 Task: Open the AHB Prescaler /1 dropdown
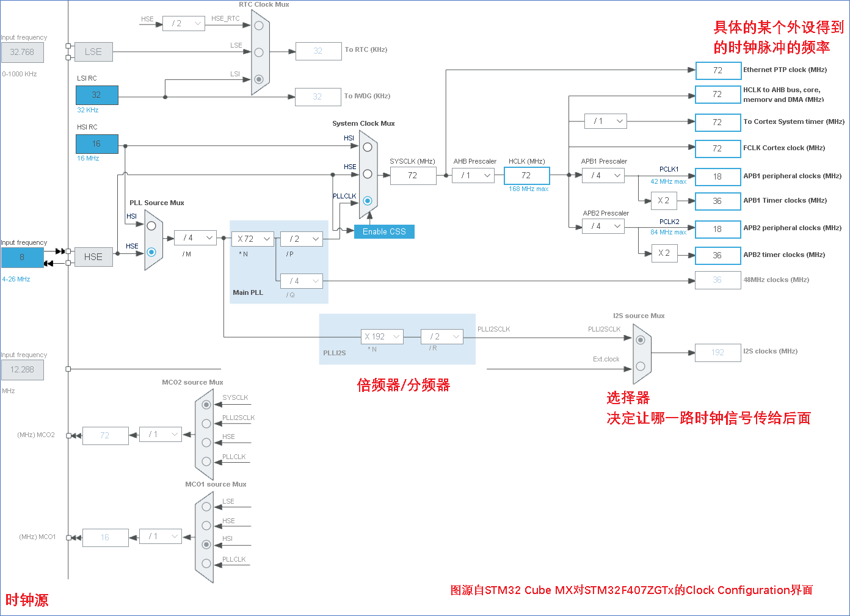[473, 176]
